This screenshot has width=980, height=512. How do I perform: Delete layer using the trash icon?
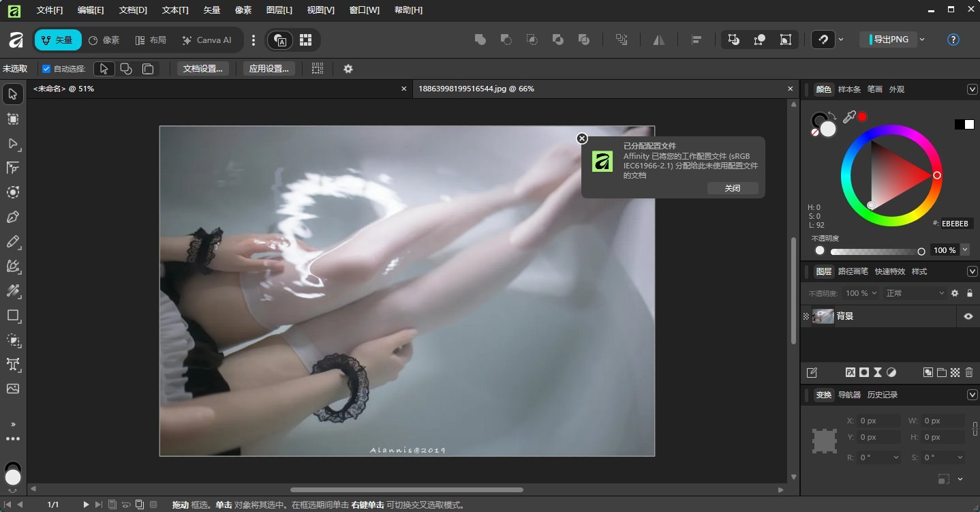click(969, 372)
